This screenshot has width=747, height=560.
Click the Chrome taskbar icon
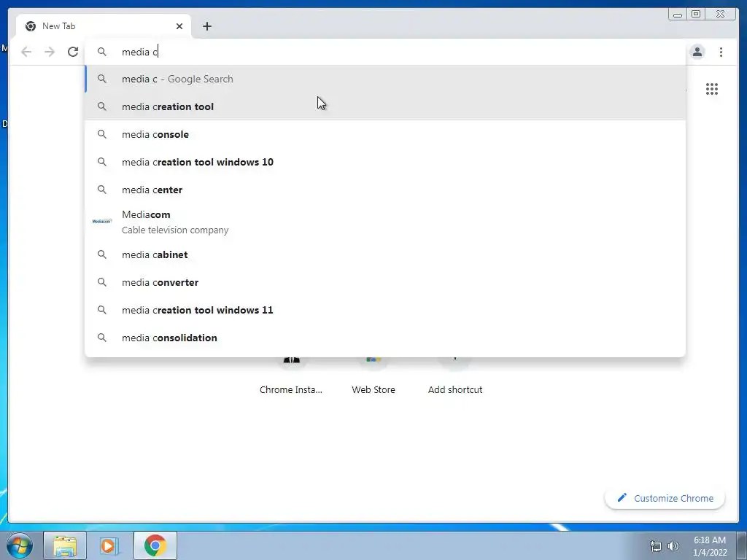(x=155, y=545)
